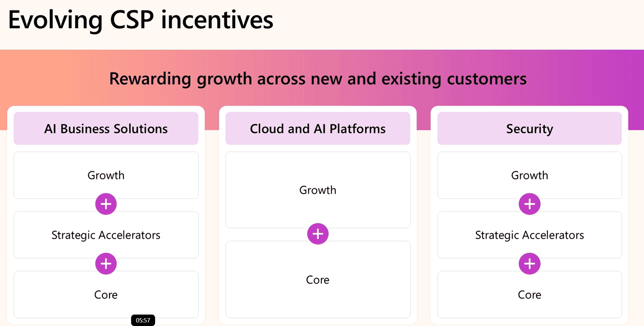
Task: Click the plus icon in Cloud and AI Platforms
Action: (x=318, y=234)
